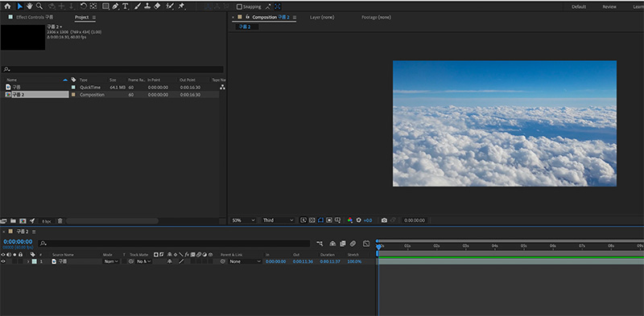Open Interpret Footage icon in Project panel
The width and height of the screenshot is (644, 316).
pyautogui.click(x=4, y=221)
